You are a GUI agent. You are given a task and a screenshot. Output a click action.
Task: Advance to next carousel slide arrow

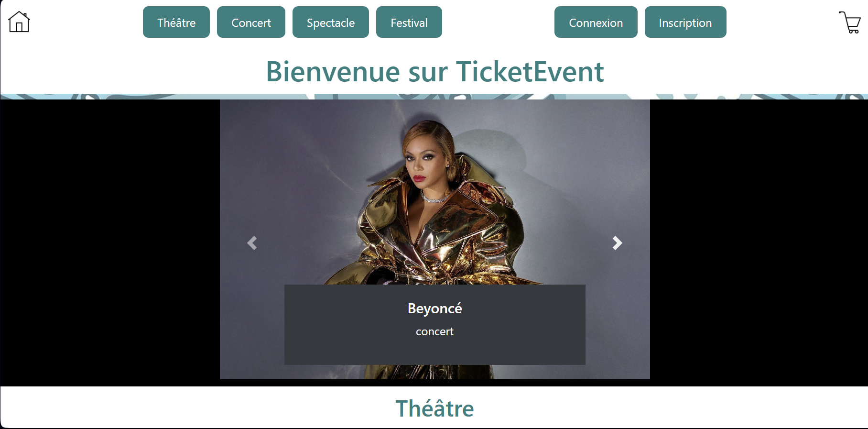click(618, 243)
